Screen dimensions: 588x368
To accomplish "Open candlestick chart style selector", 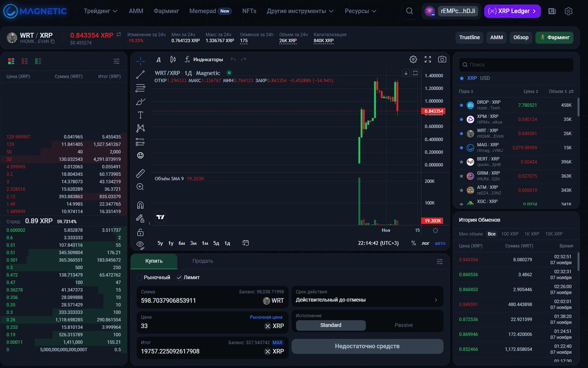I will (x=172, y=59).
